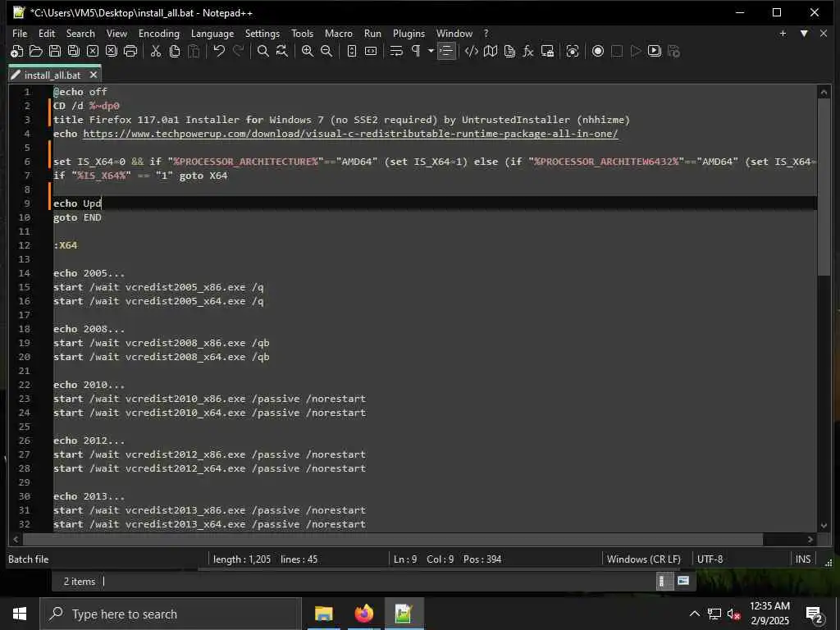Run macro multiple times icon

(x=655, y=52)
